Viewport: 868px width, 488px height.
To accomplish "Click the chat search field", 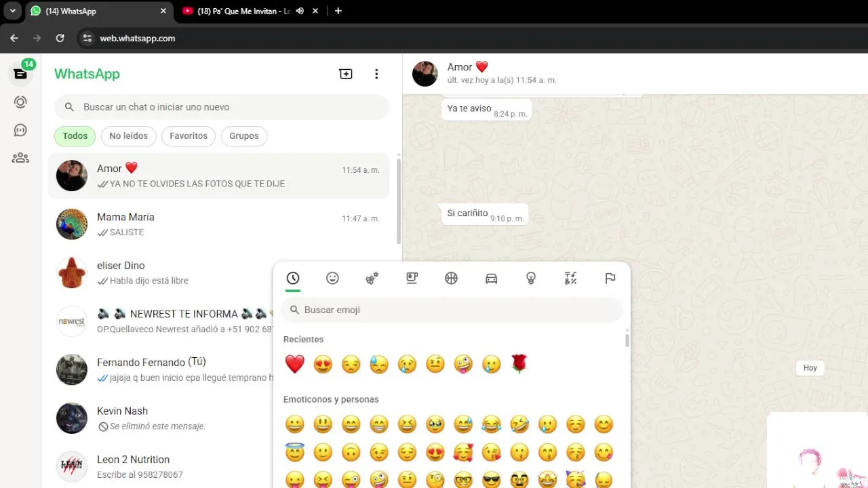I will click(x=222, y=107).
